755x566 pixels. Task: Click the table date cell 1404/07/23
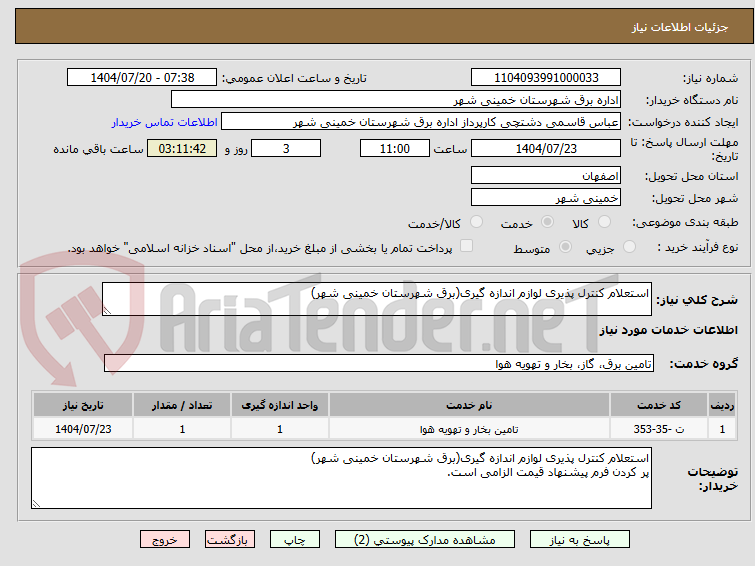pos(83,429)
